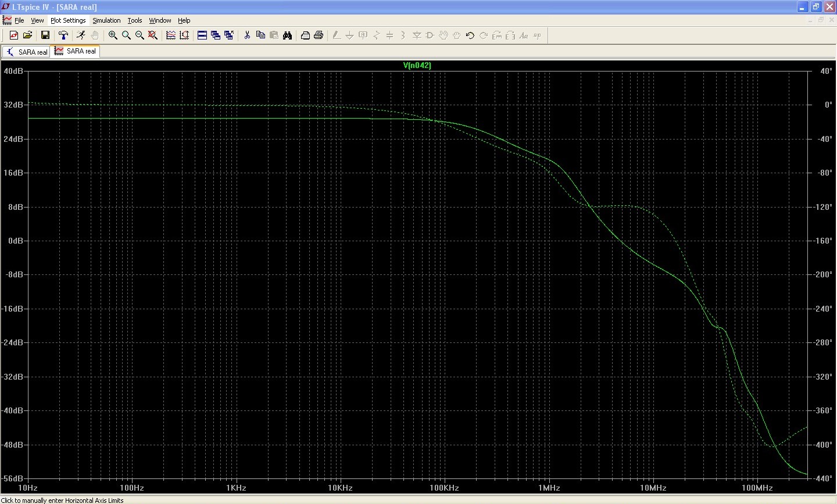The width and height of the screenshot is (837, 504).
Task: Minimize the inner plot window in the menu bar
Action: pos(811,20)
